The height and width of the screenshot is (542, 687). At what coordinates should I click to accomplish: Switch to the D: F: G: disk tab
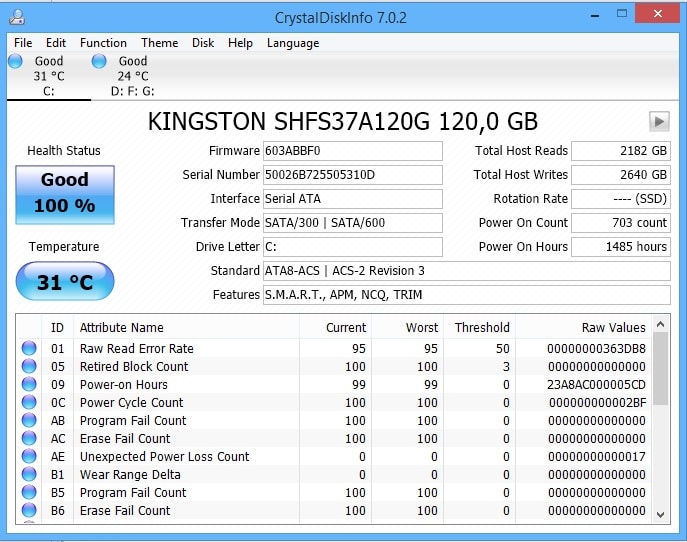[132, 76]
